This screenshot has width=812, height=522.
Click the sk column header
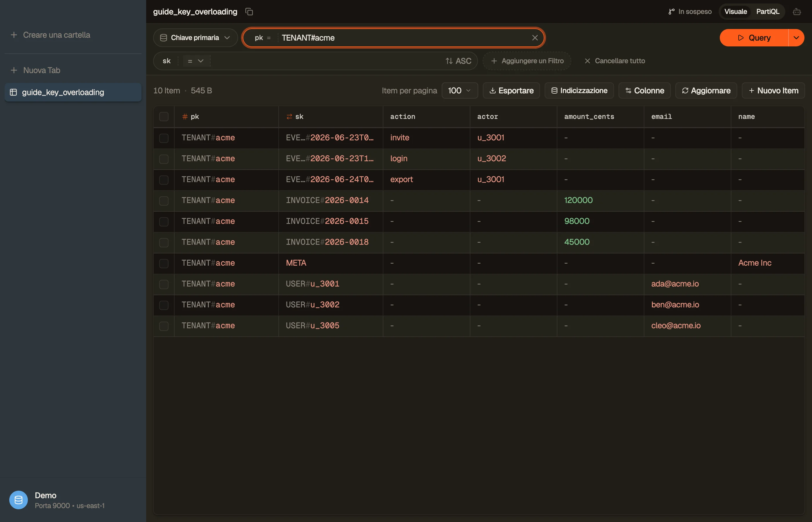point(331,117)
